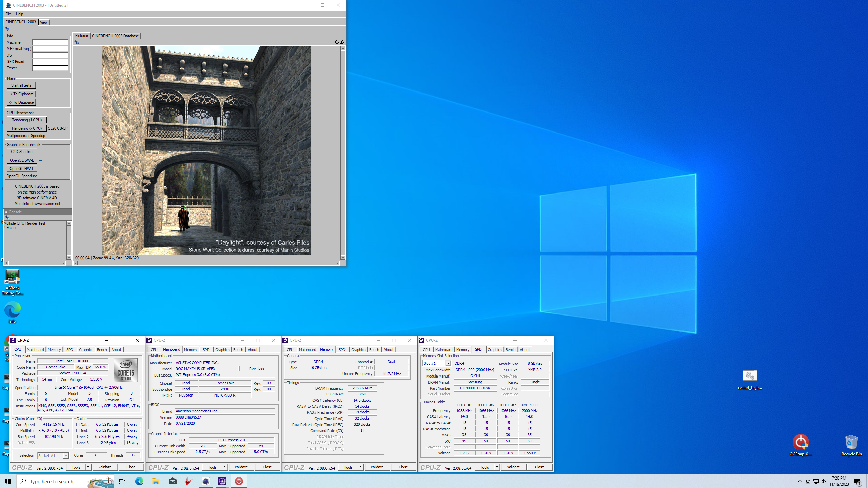
Task: Click the picture's horizontal scrollbar
Action: pos(206,263)
